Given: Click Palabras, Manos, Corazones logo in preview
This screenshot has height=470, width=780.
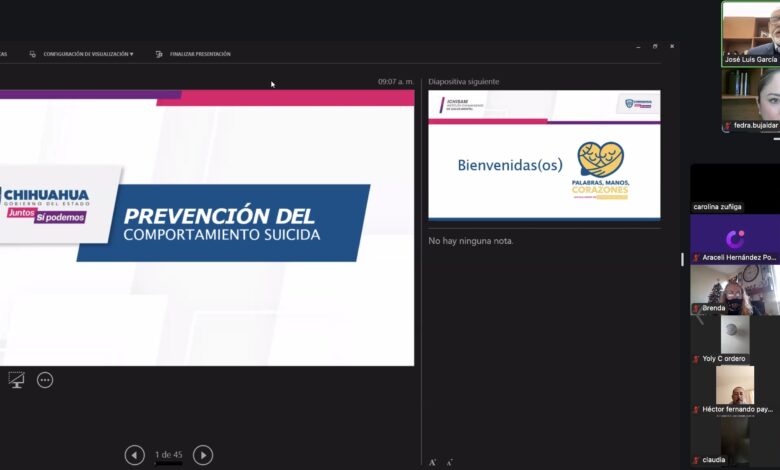Looking at the screenshot, I should (x=600, y=171).
